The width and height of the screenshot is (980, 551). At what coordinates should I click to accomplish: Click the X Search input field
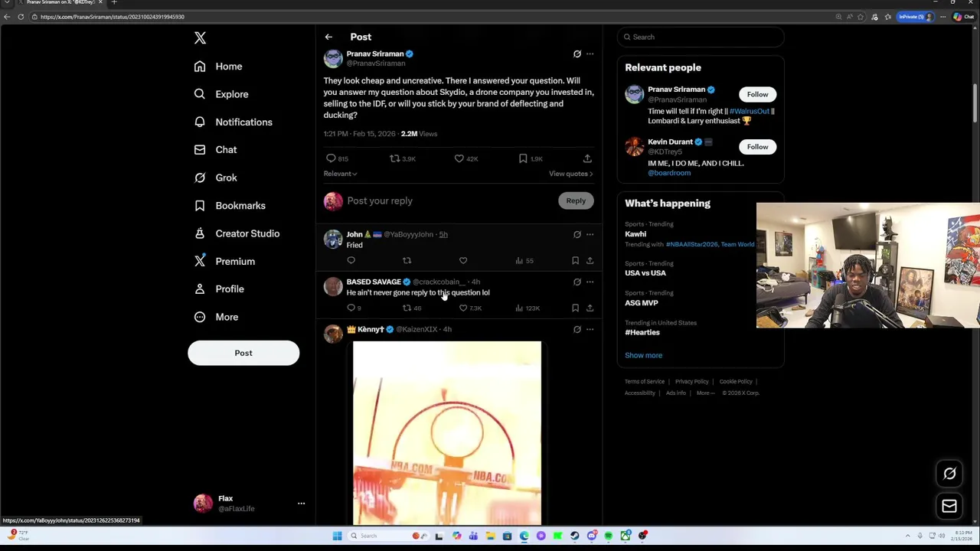point(701,37)
